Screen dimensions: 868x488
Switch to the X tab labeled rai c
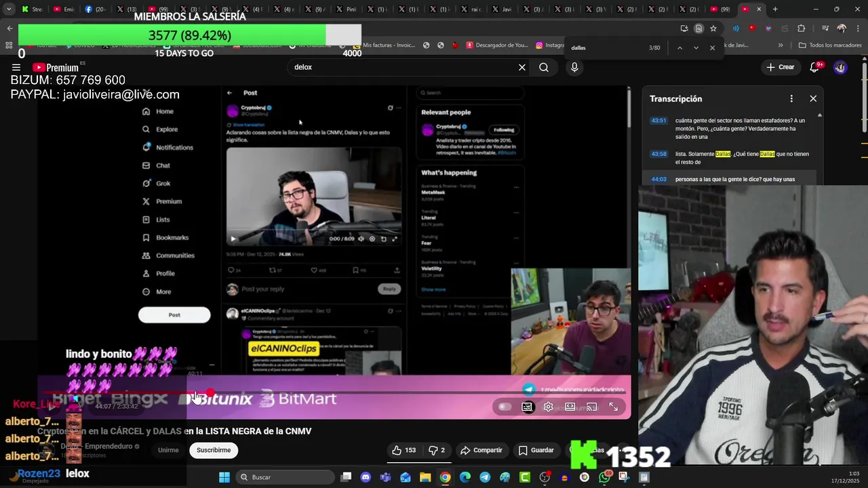tap(471, 9)
